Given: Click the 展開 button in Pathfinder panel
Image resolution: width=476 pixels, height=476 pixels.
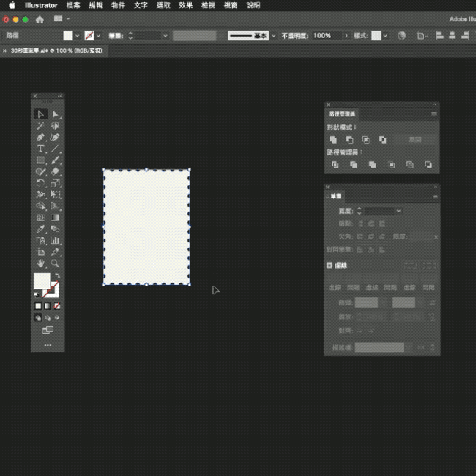Looking at the screenshot, I should 415,139.
